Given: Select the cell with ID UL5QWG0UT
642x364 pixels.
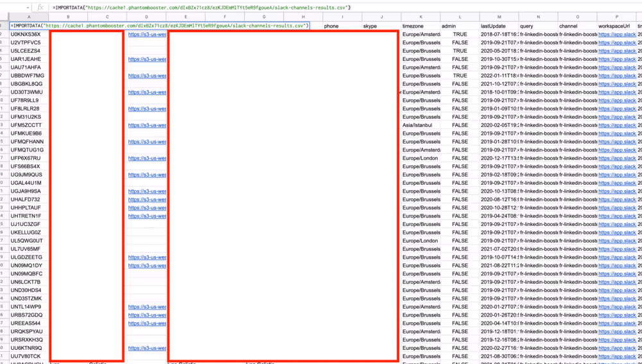Looking at the screenshot, I should click(29, 241).
